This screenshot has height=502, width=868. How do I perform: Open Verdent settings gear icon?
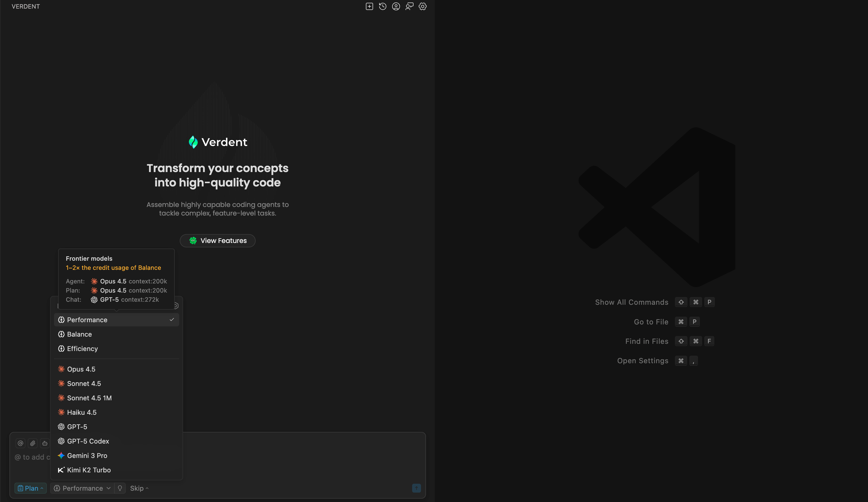click(423, 7)
